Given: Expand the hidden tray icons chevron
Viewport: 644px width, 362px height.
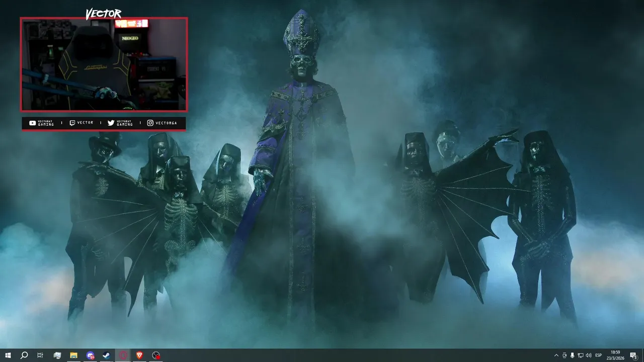Looking at the screenshot, I should pyautogui.click(x=556, y=355).
